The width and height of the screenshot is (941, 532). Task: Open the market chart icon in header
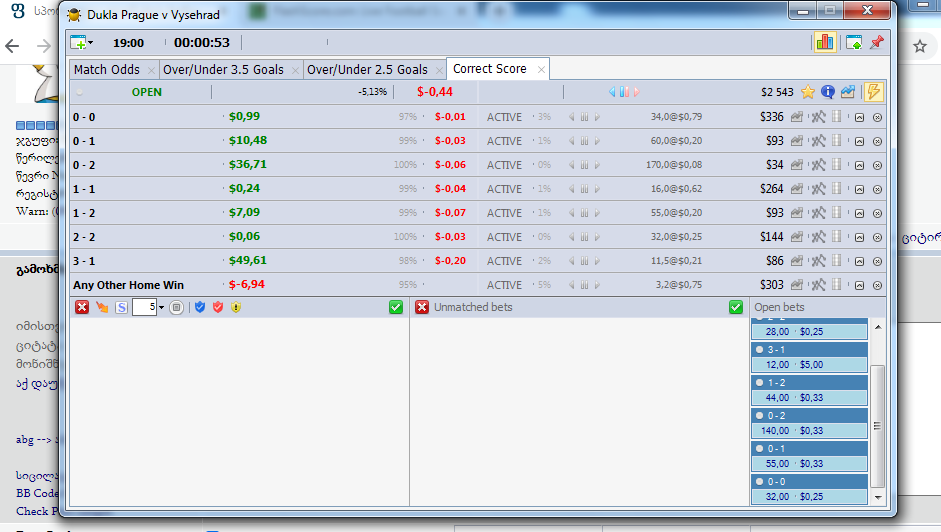(847, 92)
